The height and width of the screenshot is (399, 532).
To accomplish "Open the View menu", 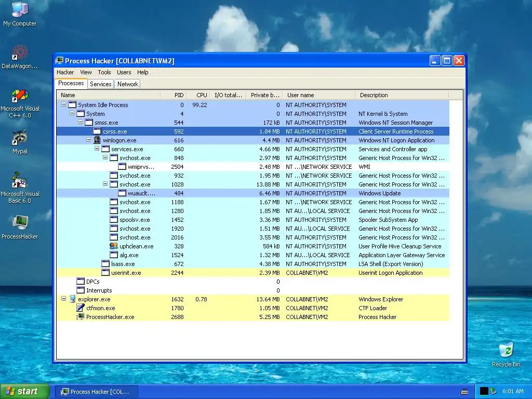I will tap(86, 72).
